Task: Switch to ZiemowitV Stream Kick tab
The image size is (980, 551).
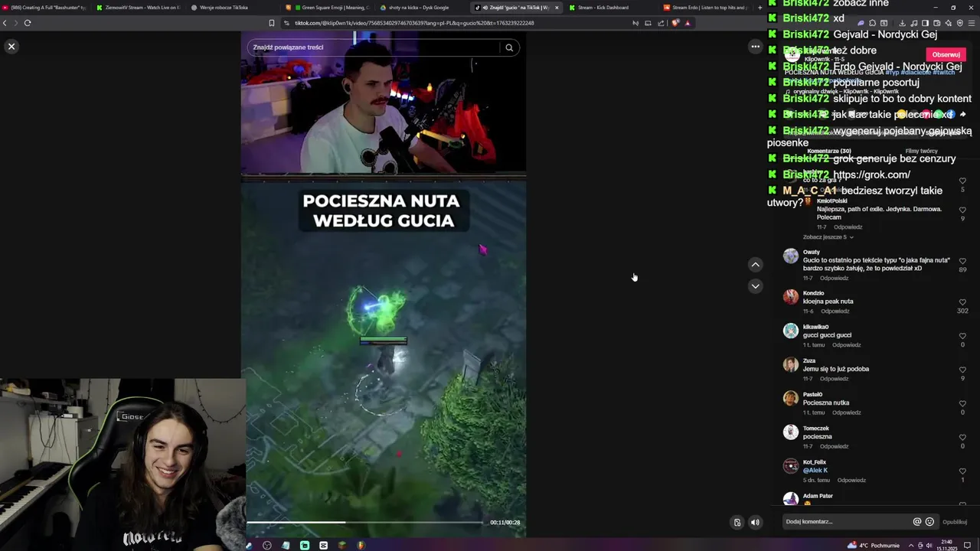Action: click(x=138, y=8)
